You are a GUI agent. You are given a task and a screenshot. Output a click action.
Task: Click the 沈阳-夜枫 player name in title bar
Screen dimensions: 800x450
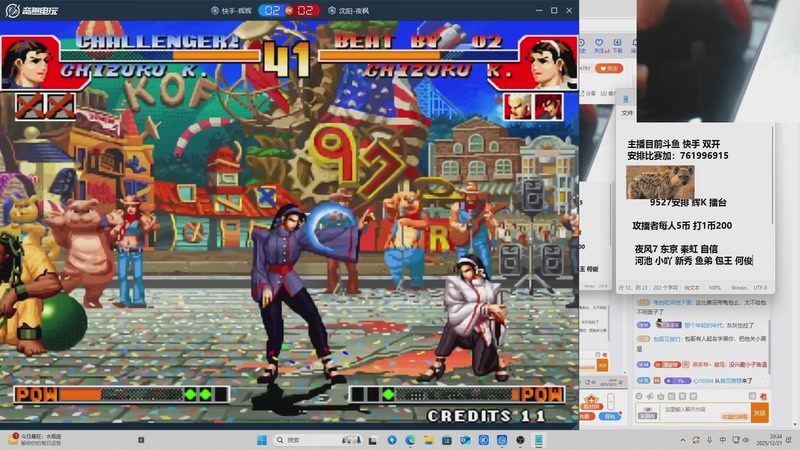pos(348,11)
